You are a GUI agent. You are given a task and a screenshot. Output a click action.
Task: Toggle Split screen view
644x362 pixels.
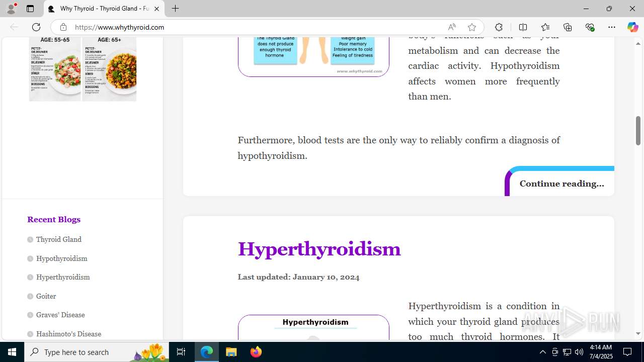tap(523, 27)
